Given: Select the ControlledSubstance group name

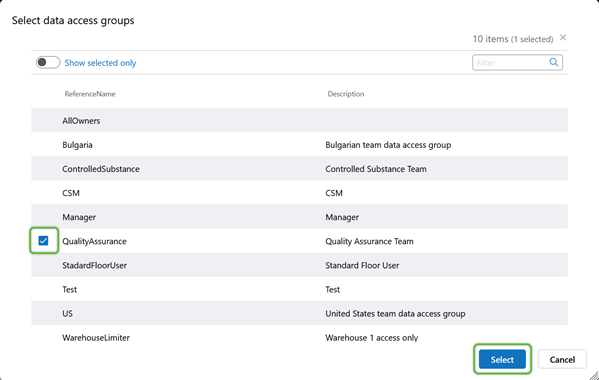Looking at the screenshot, I should coord(101,169).
